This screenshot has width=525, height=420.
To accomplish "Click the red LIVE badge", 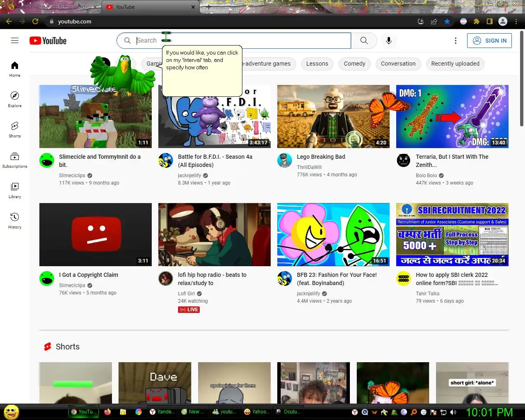I will point(189,310).
